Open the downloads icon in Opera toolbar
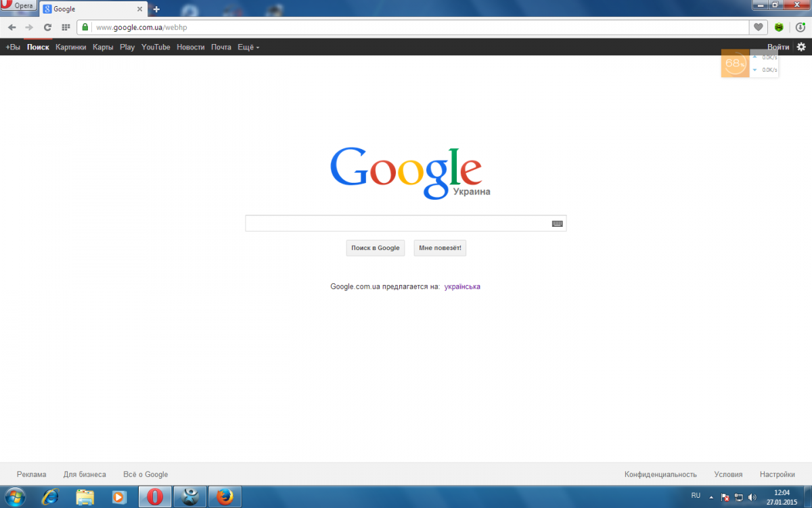Viewport: 812px width, 508px height. [x=800, y=27]
